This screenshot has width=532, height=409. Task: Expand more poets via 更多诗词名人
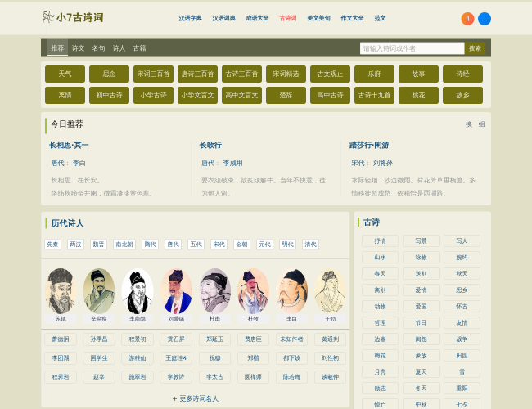pos(196,398)
